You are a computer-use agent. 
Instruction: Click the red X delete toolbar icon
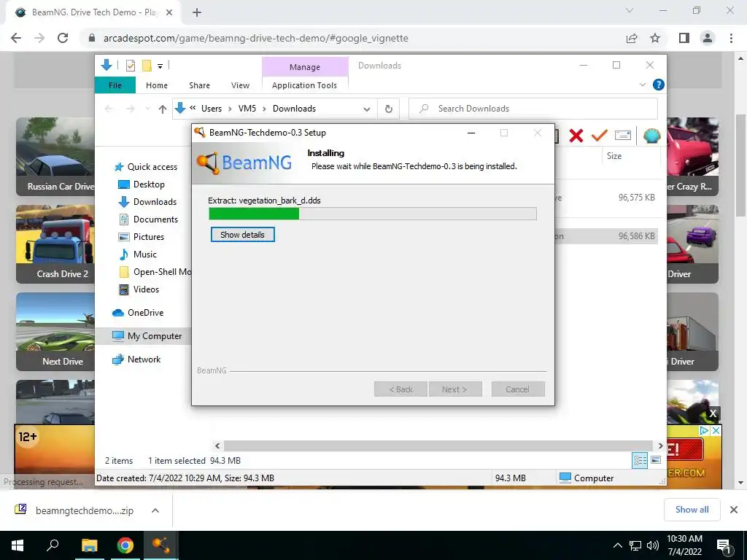[x=576, y=136]
